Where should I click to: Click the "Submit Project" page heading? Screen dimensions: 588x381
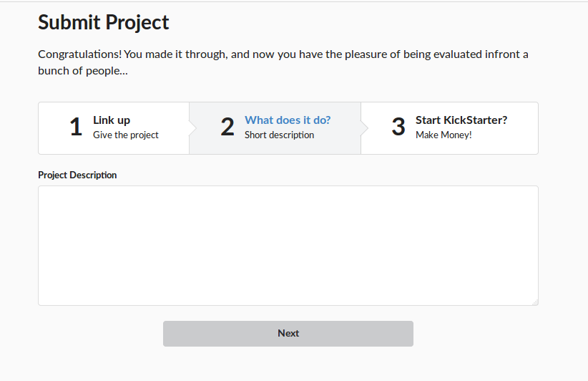(104, 22)
